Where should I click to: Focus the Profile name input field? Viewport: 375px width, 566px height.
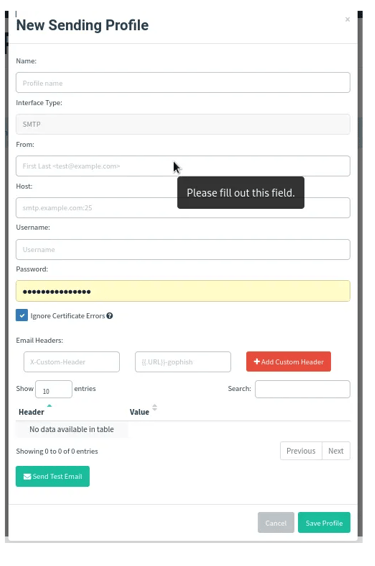[183, 83]
